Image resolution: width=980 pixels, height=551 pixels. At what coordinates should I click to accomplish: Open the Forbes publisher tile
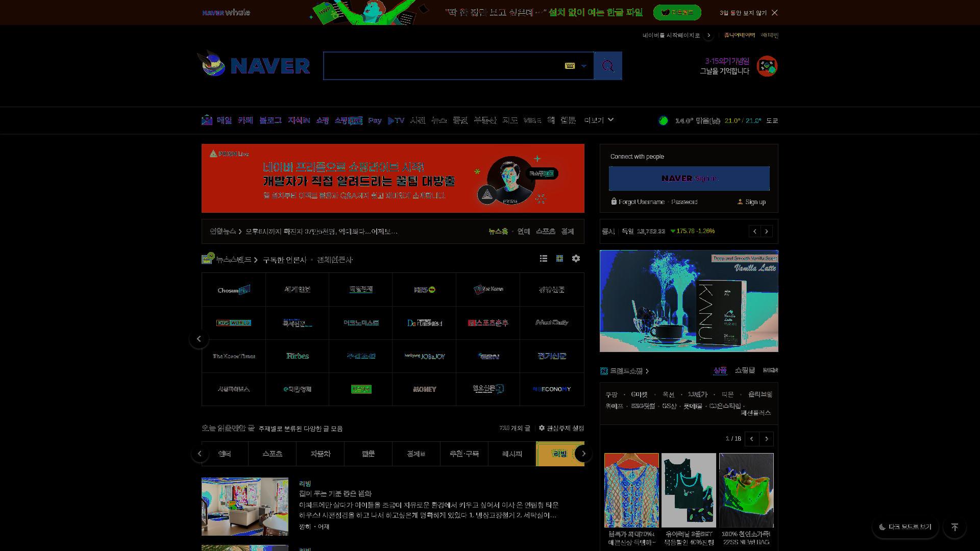tap(297, 356)
